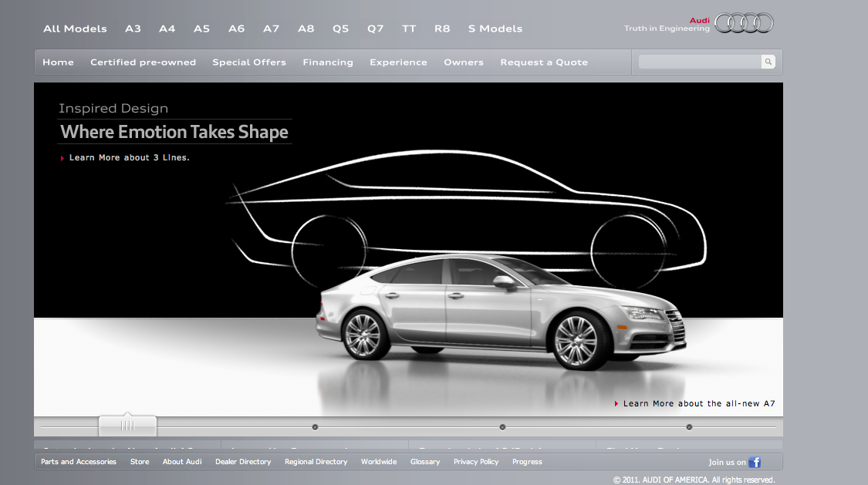Jump to the second carousel dot marker
The height and width of the screenshot is (485, 868).
502,426
